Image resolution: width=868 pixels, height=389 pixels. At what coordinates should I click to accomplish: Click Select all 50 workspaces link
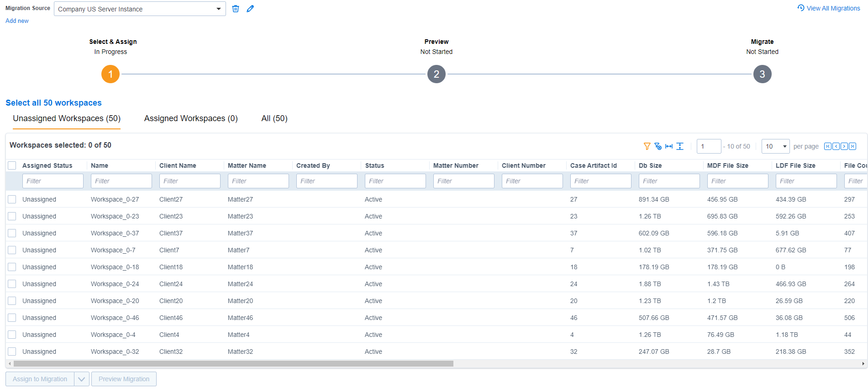coord(53,103)
